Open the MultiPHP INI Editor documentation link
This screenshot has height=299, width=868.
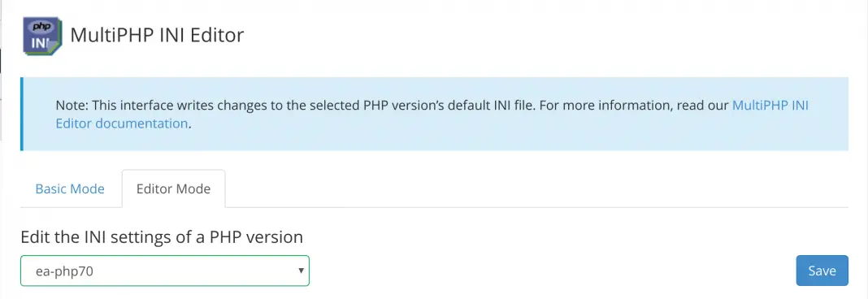point(770,105)
